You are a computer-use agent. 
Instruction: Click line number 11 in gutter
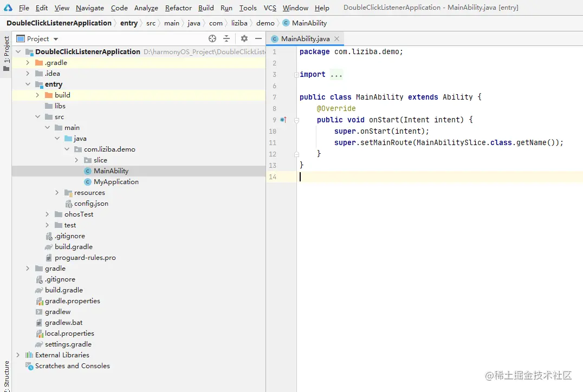(273, 143)
